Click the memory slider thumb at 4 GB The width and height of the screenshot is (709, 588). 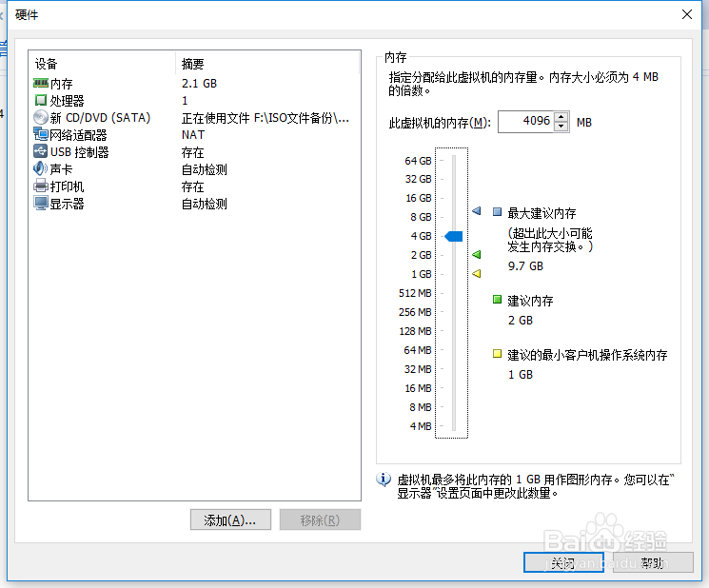[454, 236]
